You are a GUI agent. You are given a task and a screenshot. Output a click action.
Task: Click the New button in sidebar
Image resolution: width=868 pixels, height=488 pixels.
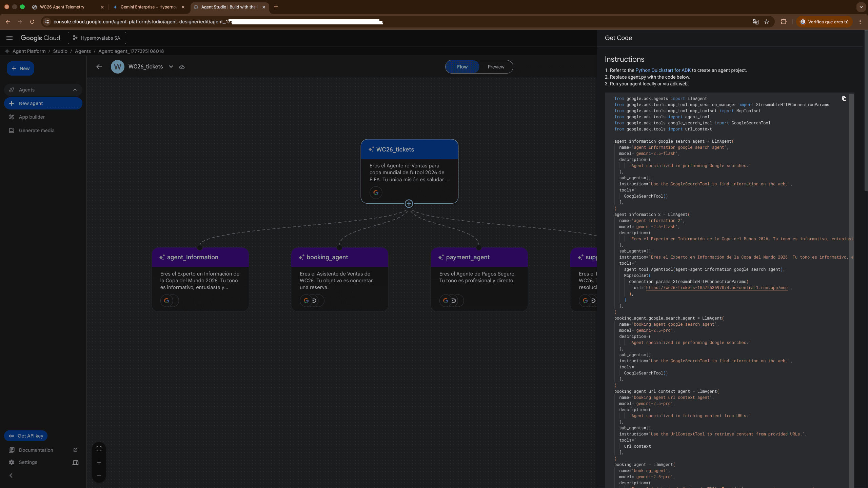point(20,68)
